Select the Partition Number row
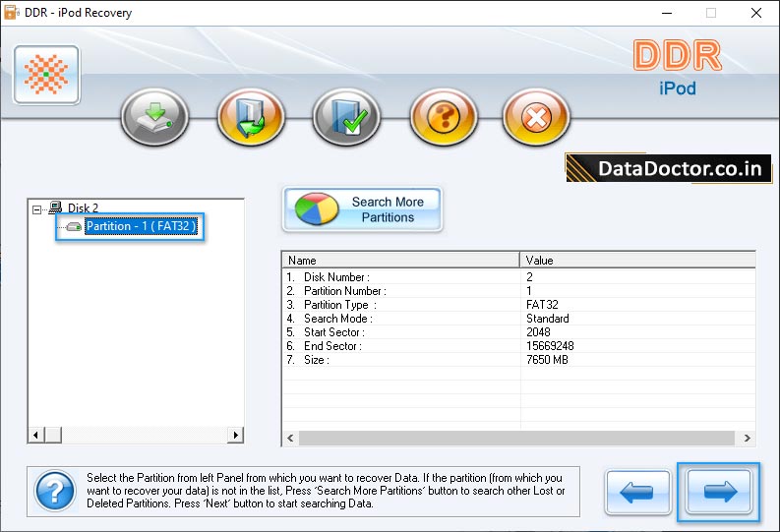Viewport: 780px width, 532px height. coord(518,291)
